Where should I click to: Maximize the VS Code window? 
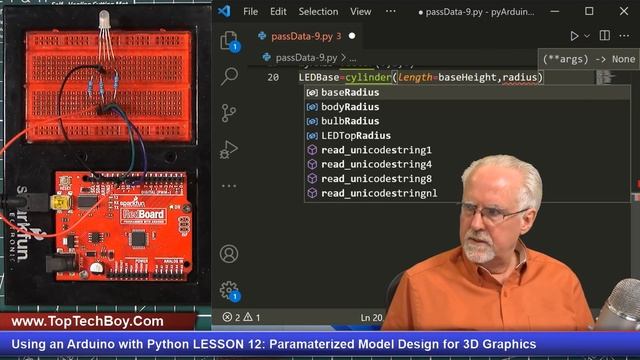589,11
